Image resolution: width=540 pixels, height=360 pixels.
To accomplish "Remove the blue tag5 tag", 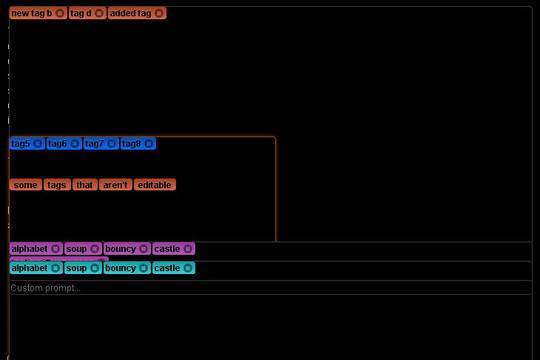I will coord(38,144).
